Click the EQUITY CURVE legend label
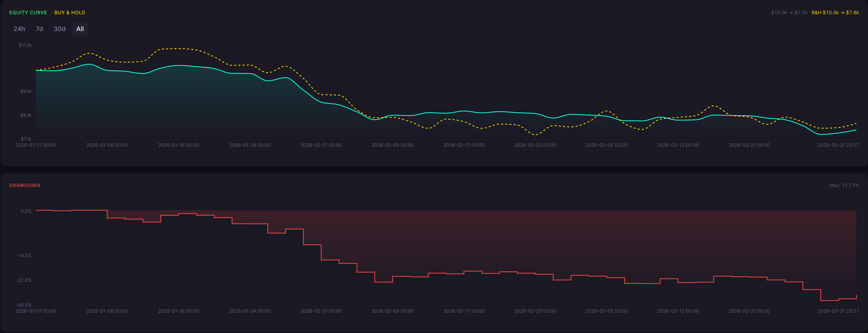The image size is (868, 333). pos(28,12)
